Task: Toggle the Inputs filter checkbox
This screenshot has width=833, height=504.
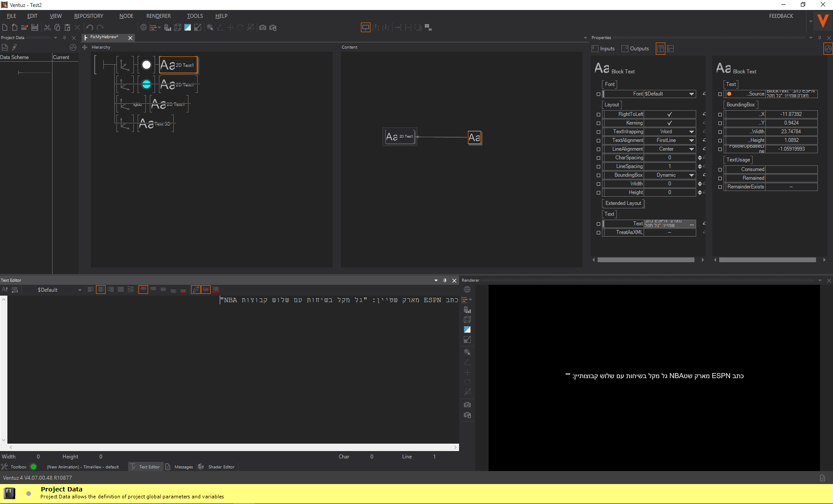Action: coord(595,49)
